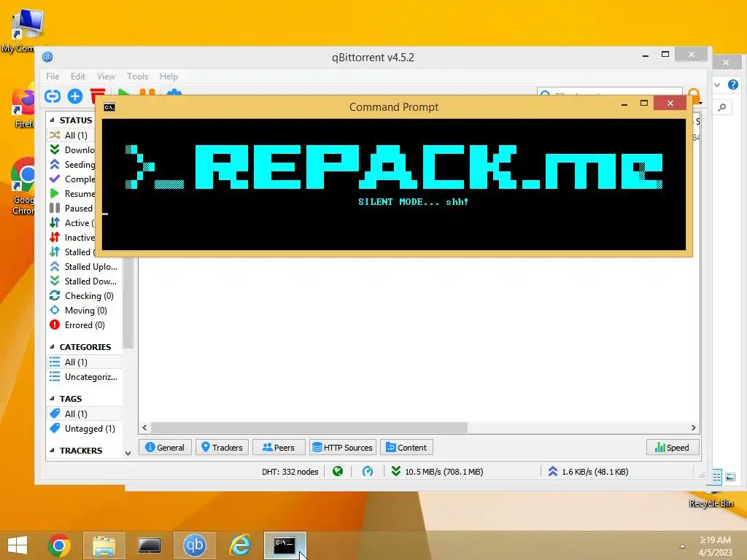The width and height of the screenshot is (747, 560).
Task: Close the Command Prompt window
Action: [x=670, y=103]
